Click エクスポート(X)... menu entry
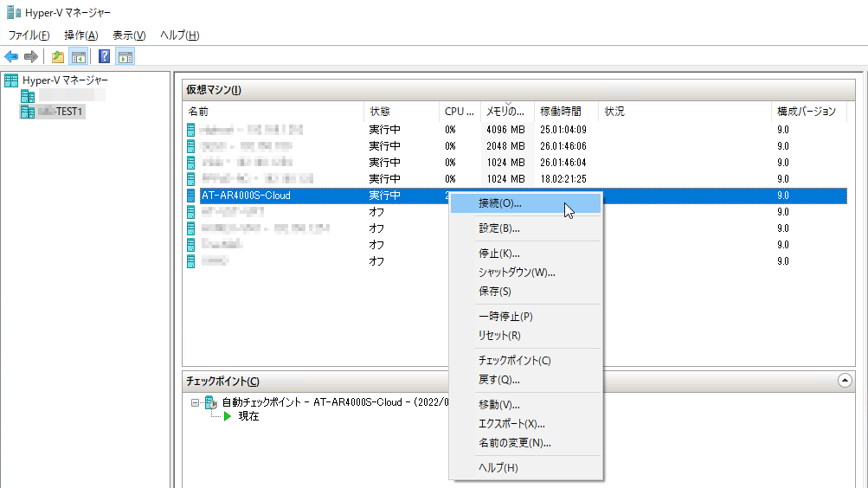The height and width of the screenshot is (488, 868). point(511,424)
